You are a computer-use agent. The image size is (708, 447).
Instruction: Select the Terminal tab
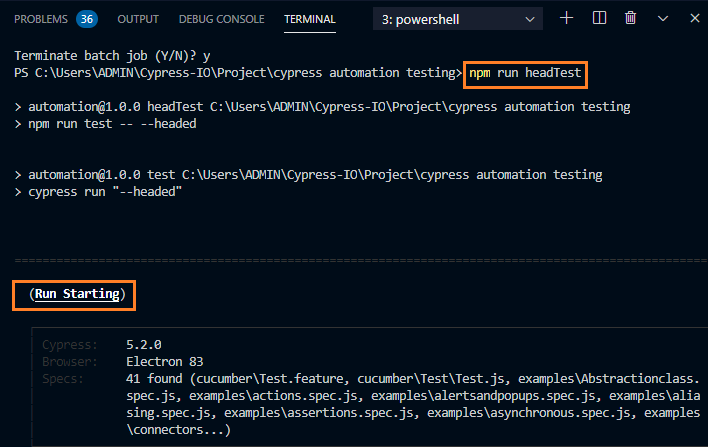coord(310,19)
